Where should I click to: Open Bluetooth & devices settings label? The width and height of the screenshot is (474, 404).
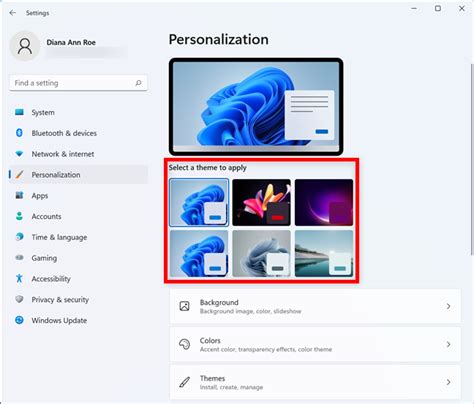coord(64,133)
